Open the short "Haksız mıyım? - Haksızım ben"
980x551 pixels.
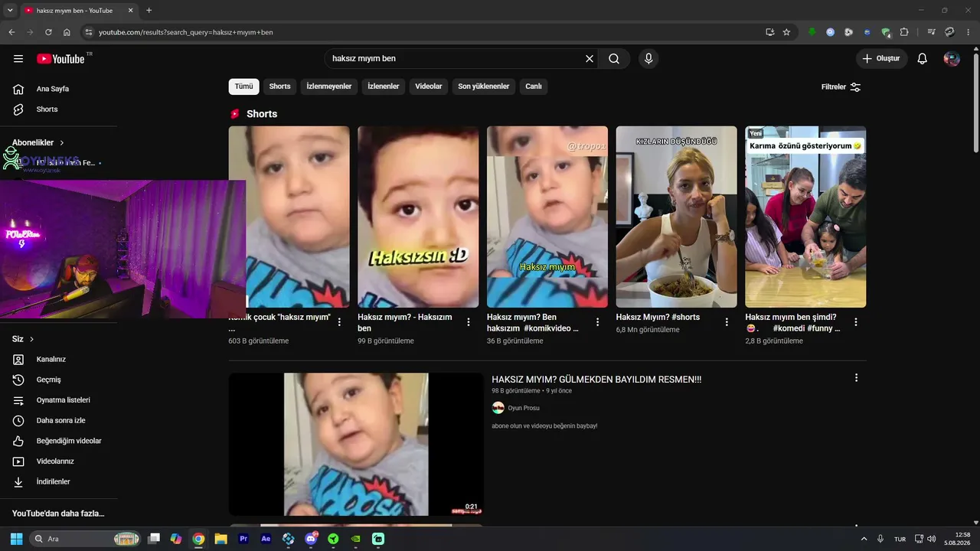[x=405, y=322]
